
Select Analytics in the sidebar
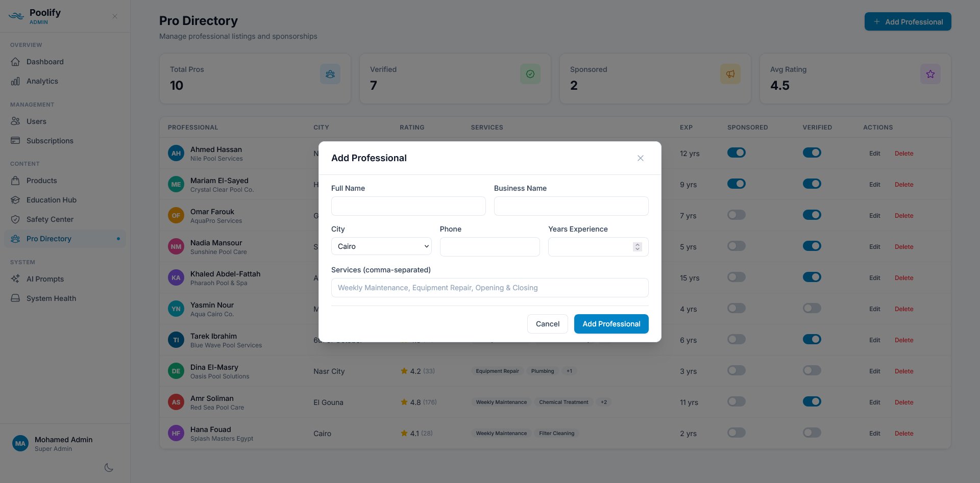click(x=42, y=81)
